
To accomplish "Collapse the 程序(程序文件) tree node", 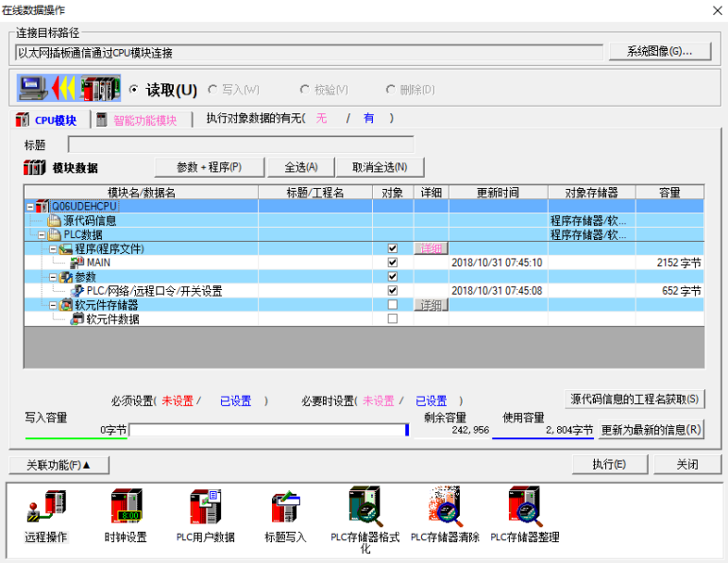I will pyautogui.click(x=53, y=248).
